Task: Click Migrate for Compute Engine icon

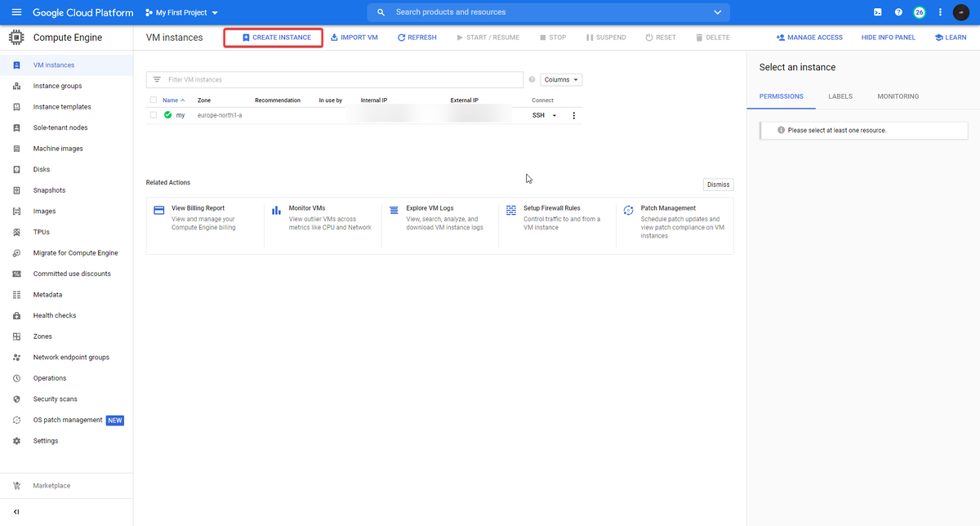Action: 16,253
